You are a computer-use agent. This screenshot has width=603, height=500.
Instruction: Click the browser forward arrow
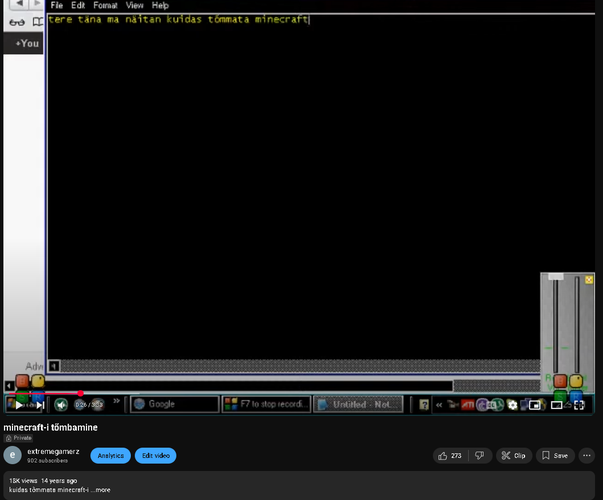(37, 3)
